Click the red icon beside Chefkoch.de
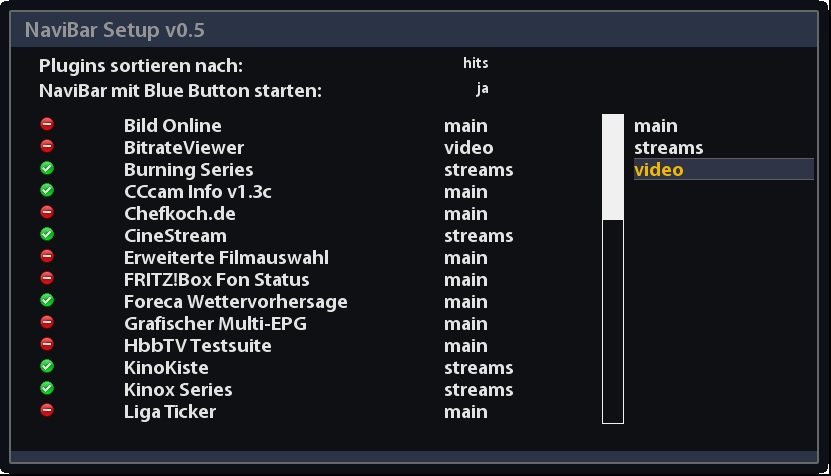The width and height of the screenshot is (831, 476). click(x=47, y=212)
